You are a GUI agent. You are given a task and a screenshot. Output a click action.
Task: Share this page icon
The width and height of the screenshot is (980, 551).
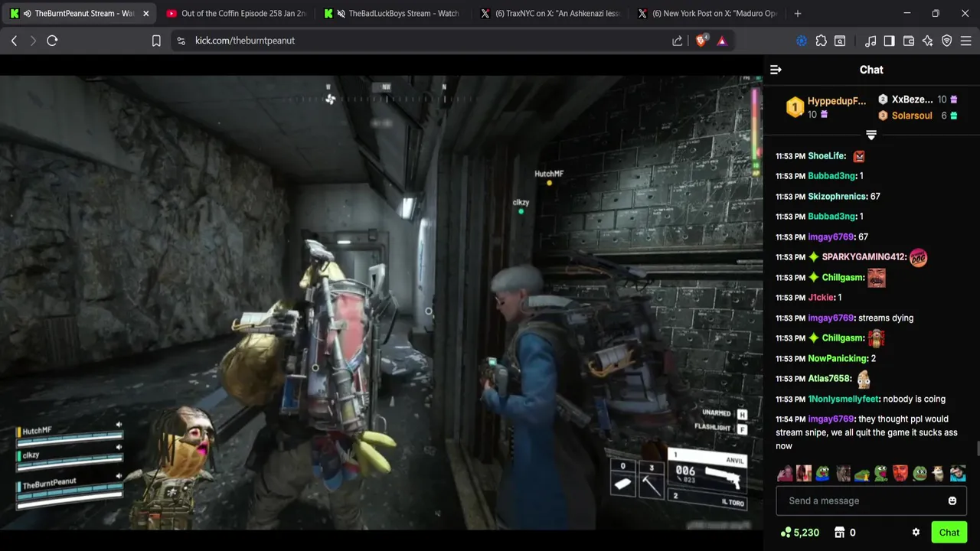678,41
